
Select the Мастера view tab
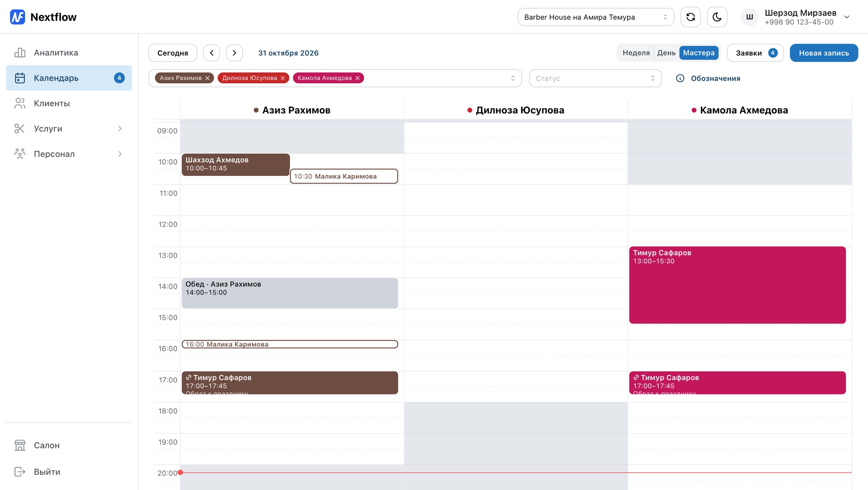[x=699, y=53]
